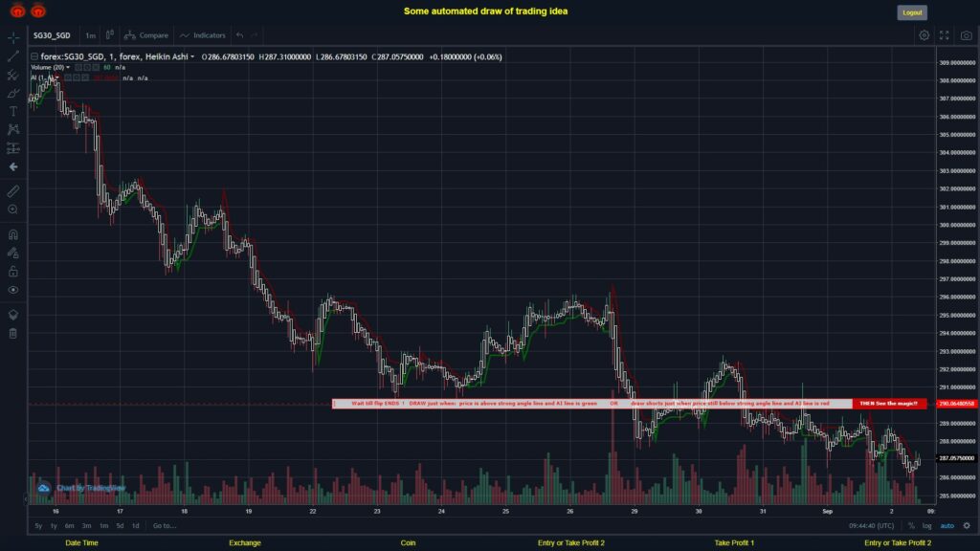Click the Date Time column header

pyautogui.click(x=82, y=543)
